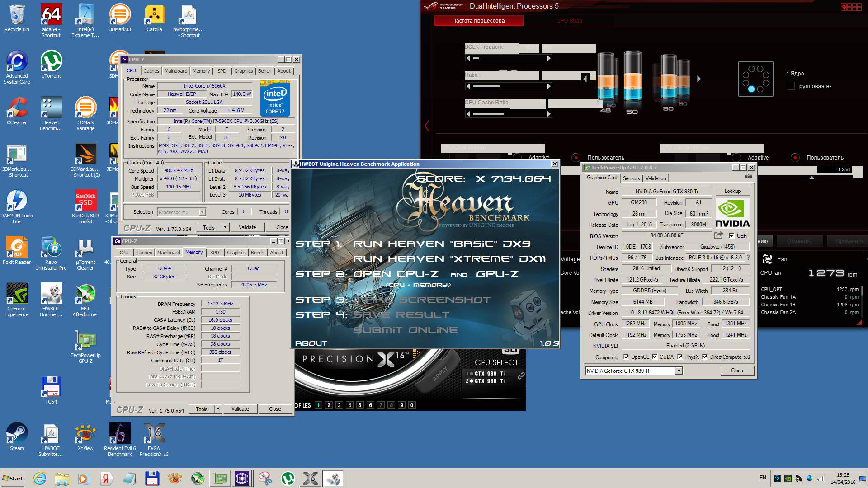The image size is (868, 488).
Task: Open the Processor #1 selection dropdown
Action: pos(202,212)
